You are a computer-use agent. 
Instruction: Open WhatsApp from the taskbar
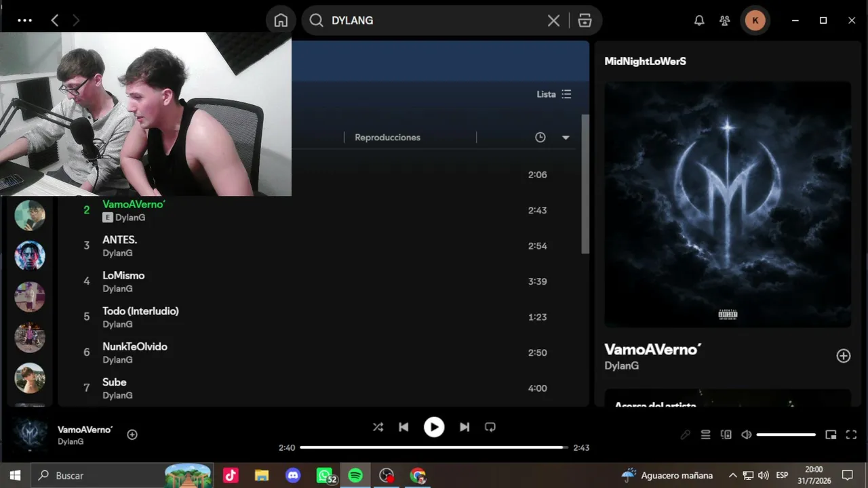[x=325, y=475]
